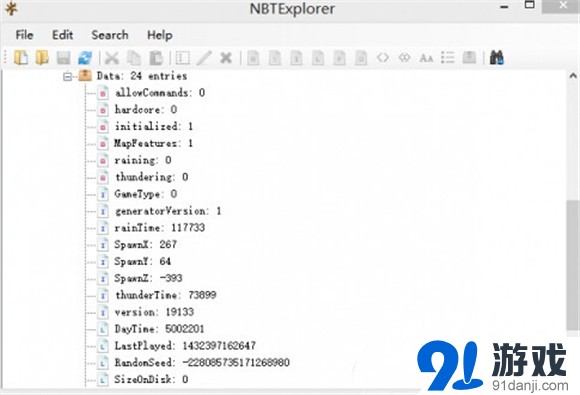Click the Open Folder toolbar icon
The image size is (580, 395).
click(42, 58)
